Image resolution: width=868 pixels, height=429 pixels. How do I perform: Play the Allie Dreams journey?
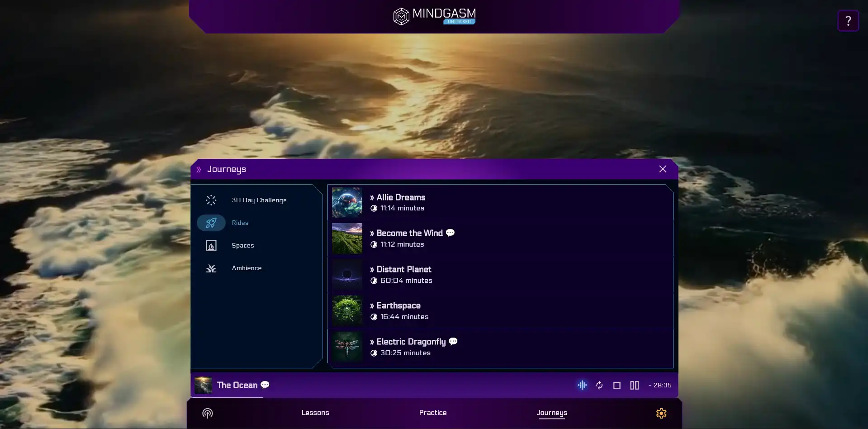click(401, 197)
